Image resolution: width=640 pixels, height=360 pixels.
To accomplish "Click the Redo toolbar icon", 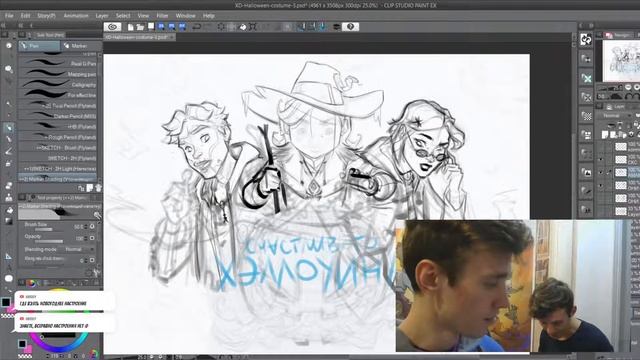I will coord(207,27).
